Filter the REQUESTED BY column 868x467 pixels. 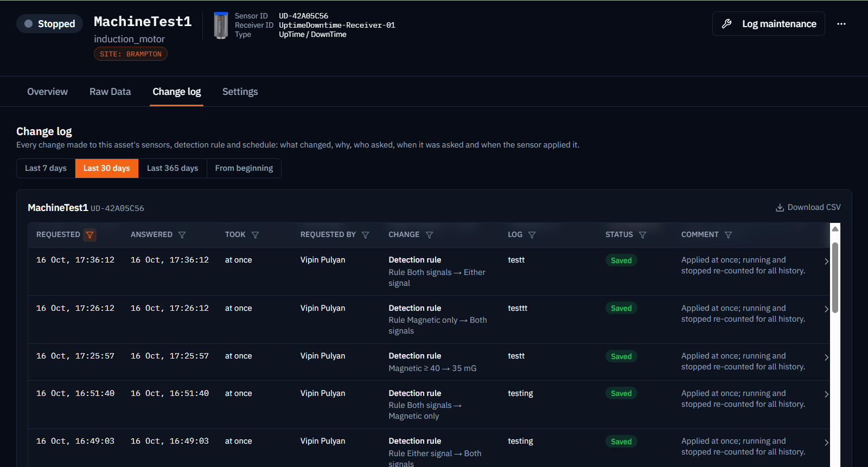click(x=366, y=235)
